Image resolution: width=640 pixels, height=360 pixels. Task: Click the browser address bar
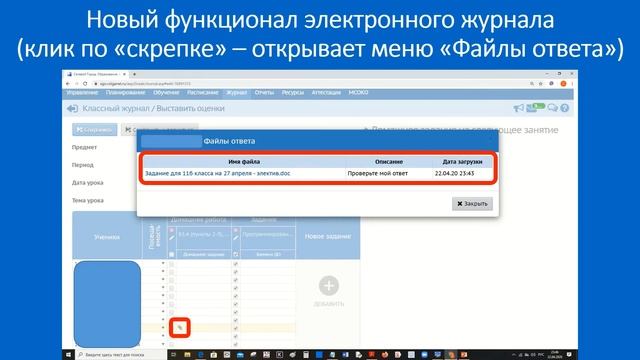310,84
